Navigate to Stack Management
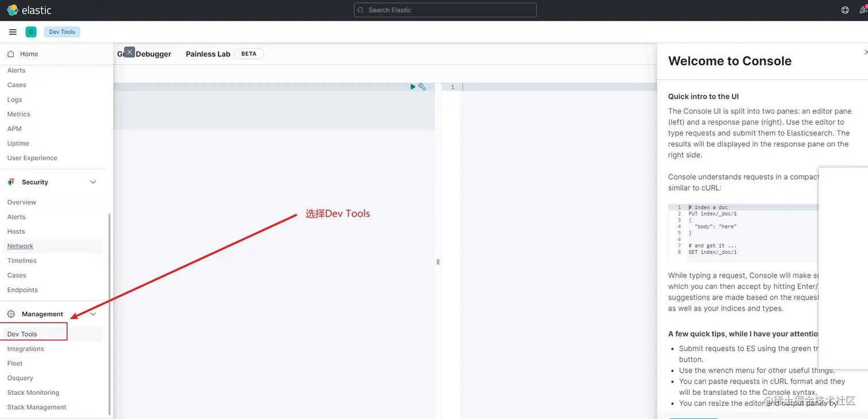The image size is (868, 419). (x=36, y=407)
